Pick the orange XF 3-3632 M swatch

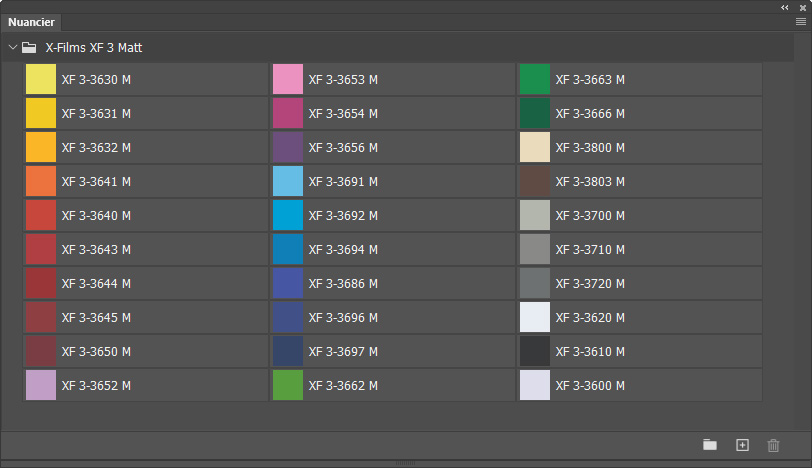(x=41, y=148)
